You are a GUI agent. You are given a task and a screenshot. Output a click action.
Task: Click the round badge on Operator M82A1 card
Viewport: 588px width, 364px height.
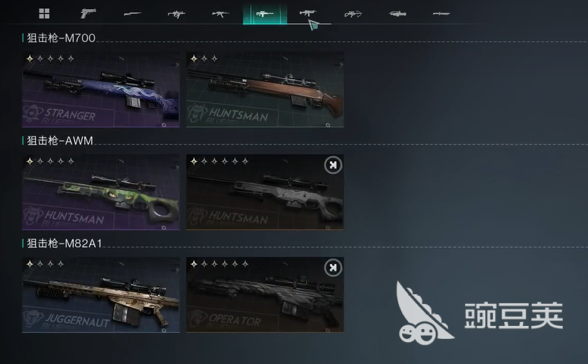(333, 268)
